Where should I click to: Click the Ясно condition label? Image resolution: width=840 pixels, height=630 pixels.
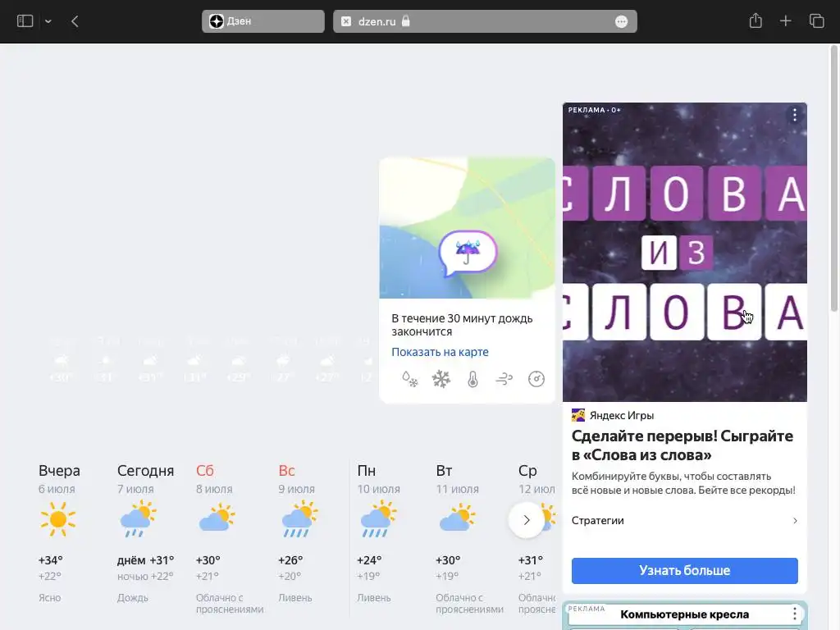tap(49, 598)
